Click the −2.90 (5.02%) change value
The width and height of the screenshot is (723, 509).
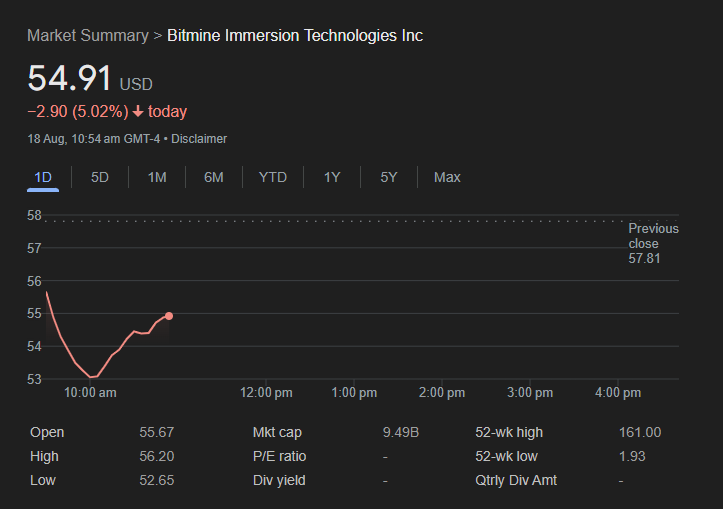coord(77,112)
